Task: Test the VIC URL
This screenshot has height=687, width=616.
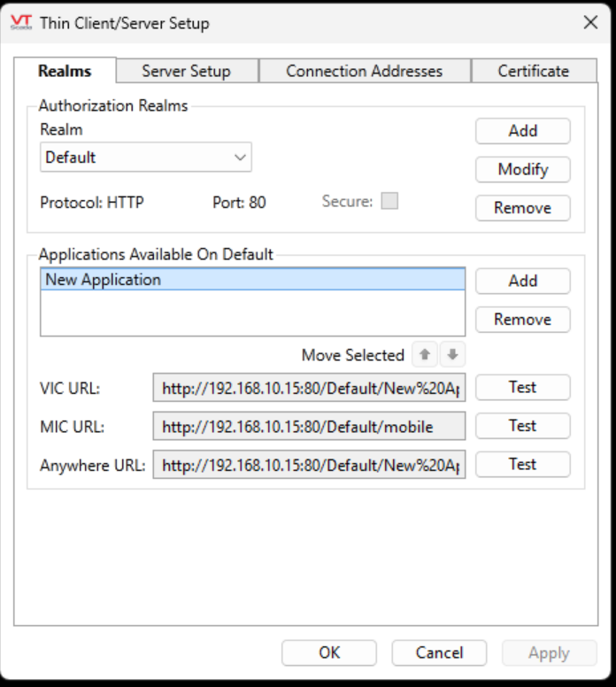Action: click(522, 387)
